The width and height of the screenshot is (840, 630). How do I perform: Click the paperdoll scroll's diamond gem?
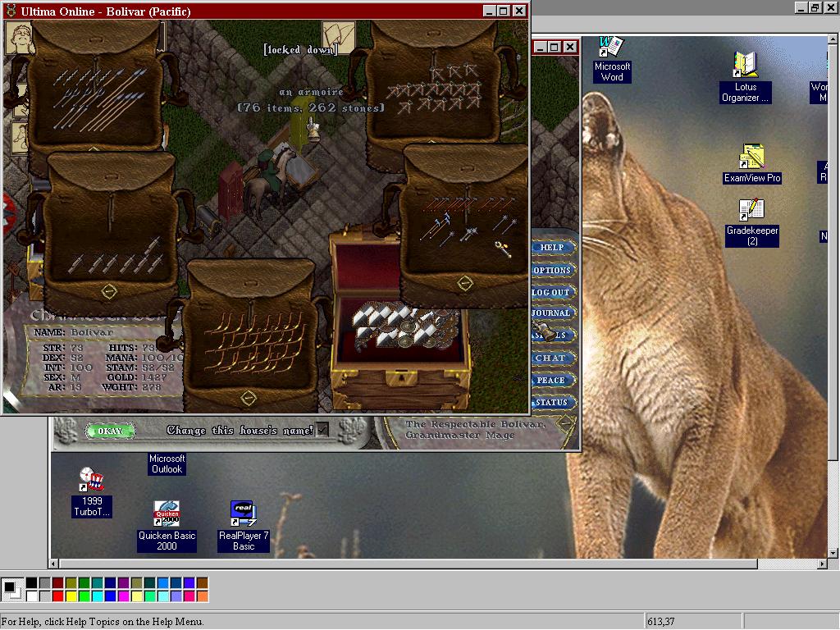(x=566, y=424)
